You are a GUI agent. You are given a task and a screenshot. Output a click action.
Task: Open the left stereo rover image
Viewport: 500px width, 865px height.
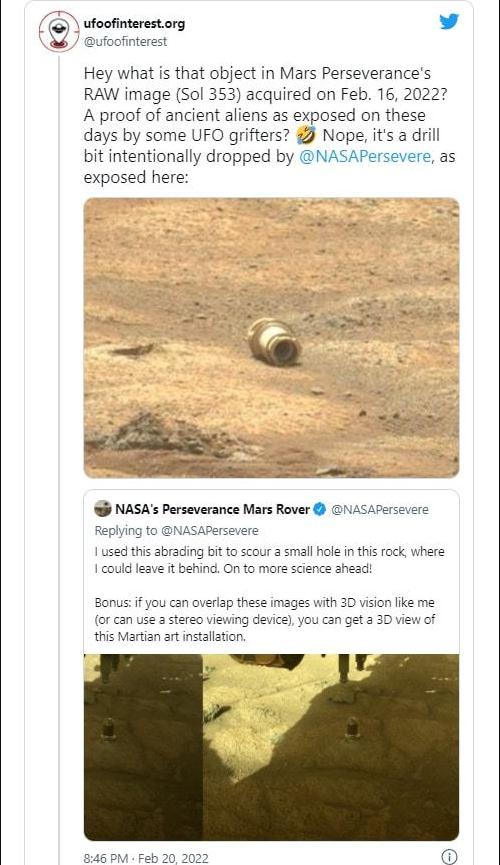[143, 747]
